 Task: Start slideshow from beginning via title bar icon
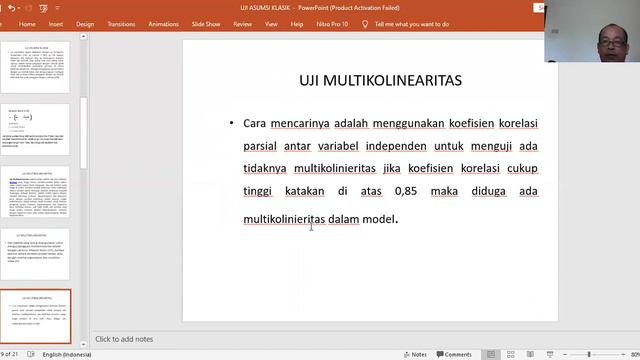coord(43,8)
